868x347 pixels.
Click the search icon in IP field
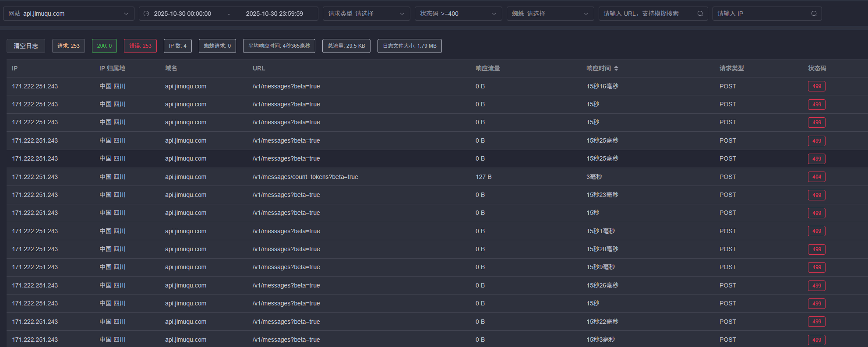point(814,14)
